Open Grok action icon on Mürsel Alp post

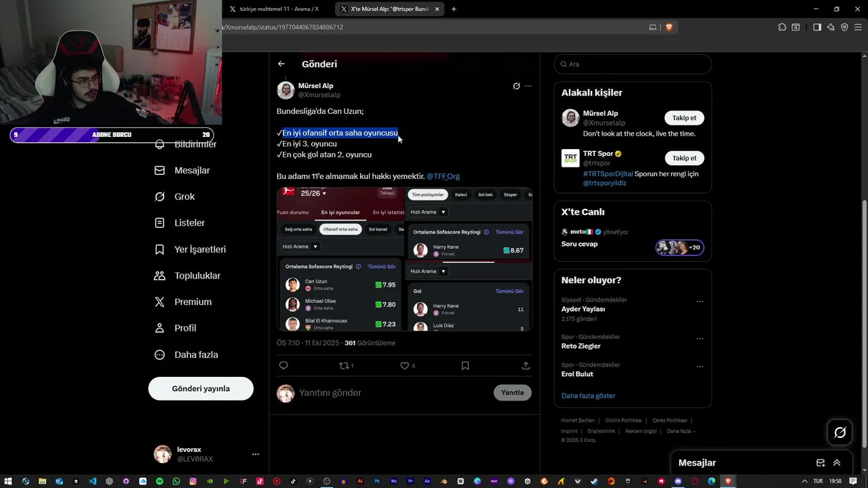click(x=516, y=86)
